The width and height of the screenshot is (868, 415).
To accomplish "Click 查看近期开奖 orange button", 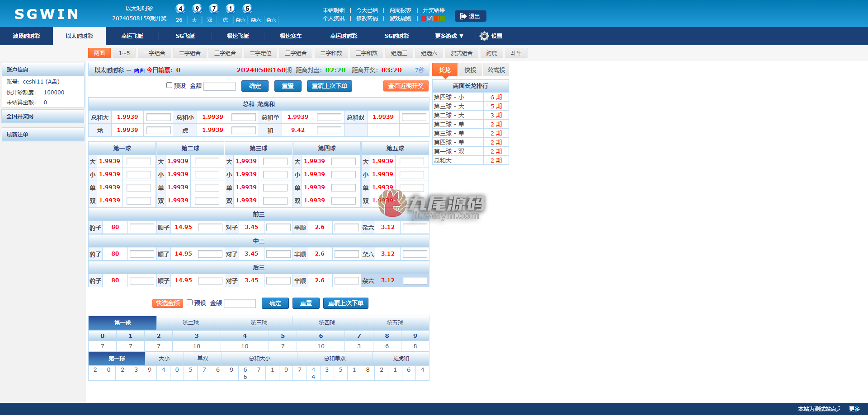I will click(406, 86).
